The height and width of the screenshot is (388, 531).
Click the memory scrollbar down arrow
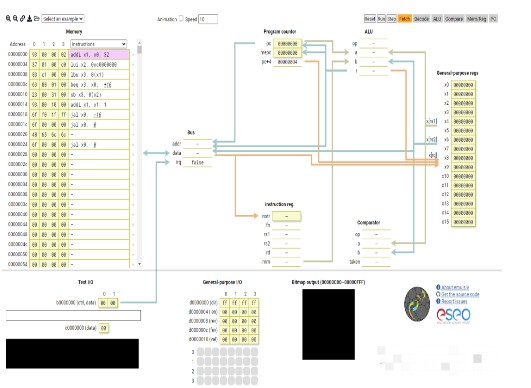tap(139, 264)
